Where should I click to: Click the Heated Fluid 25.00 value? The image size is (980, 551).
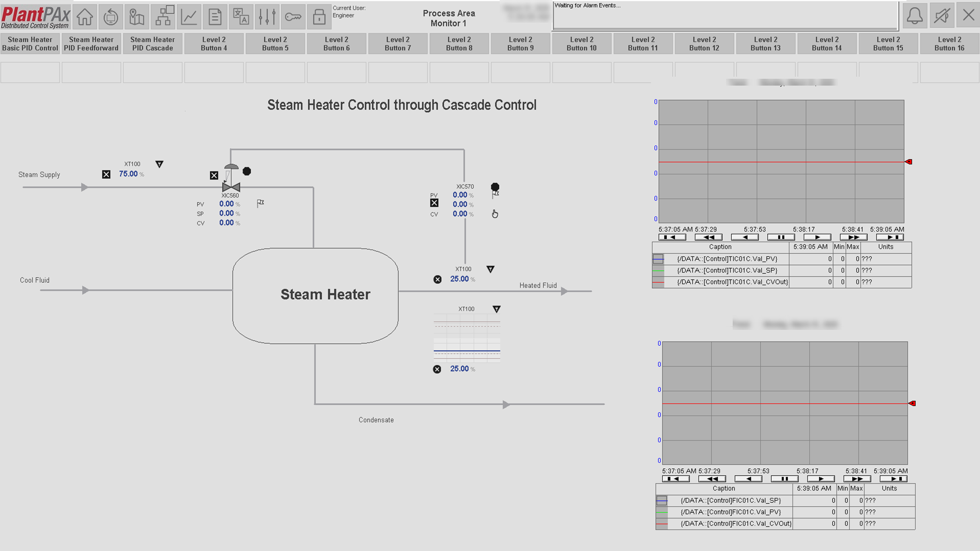[459, 279]
